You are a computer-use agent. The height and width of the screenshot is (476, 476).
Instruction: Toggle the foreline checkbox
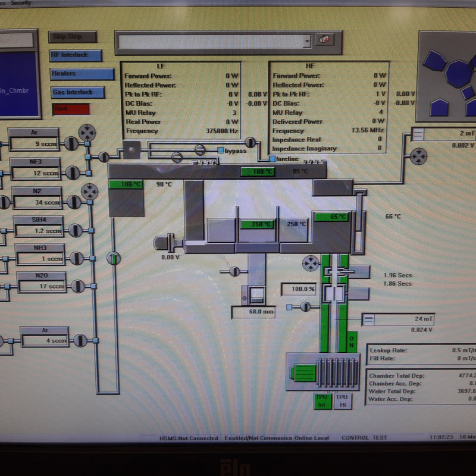[x=273, y=159]
